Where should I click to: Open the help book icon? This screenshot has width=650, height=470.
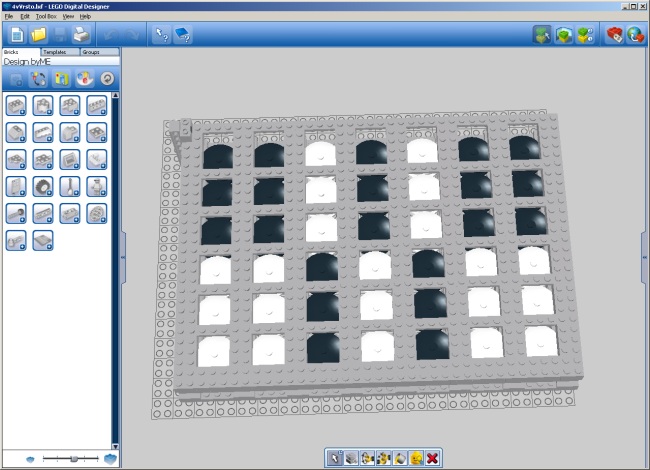point(182,35)
